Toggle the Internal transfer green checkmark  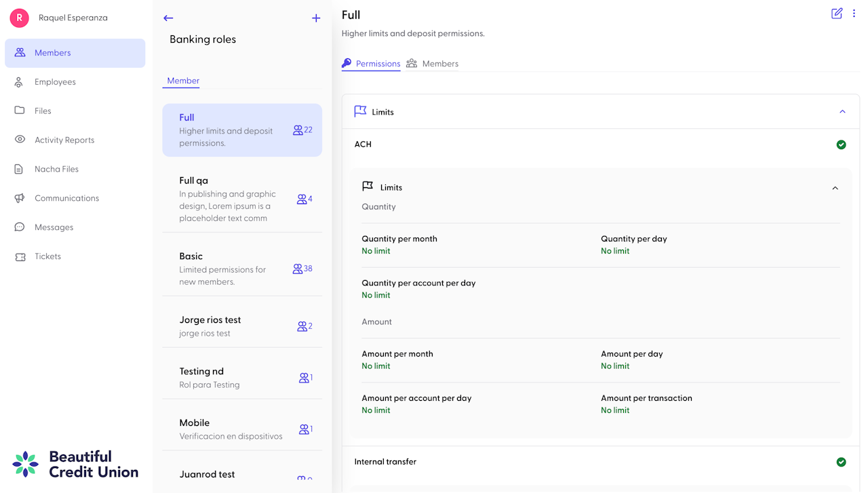click(x=841, y=462)
